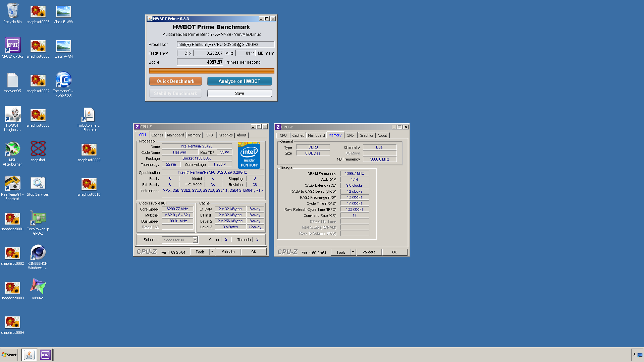This screenshot has height=362, width=644.
Task: Click the Processor field in HWBOT Prime
Action: point(225,44)
